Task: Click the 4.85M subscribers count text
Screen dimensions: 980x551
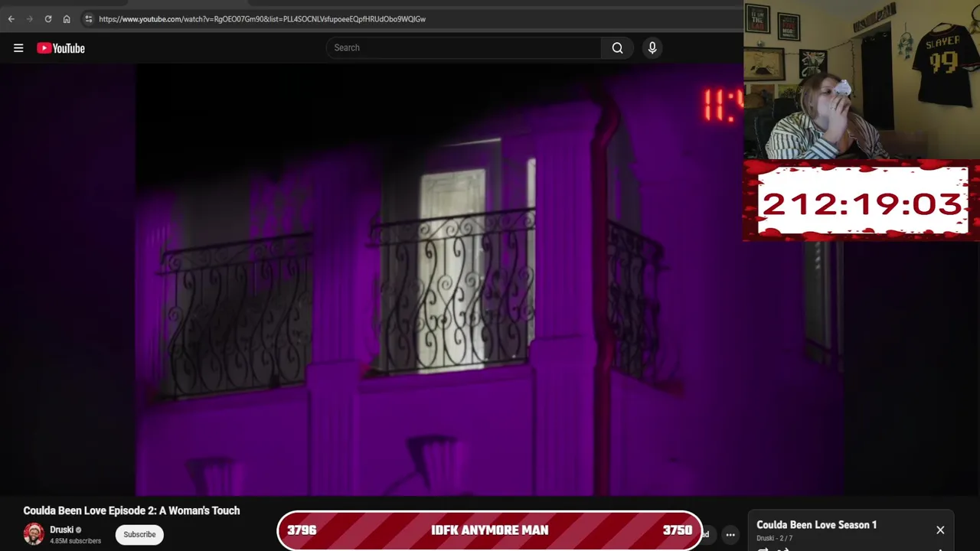Action: 75,541
